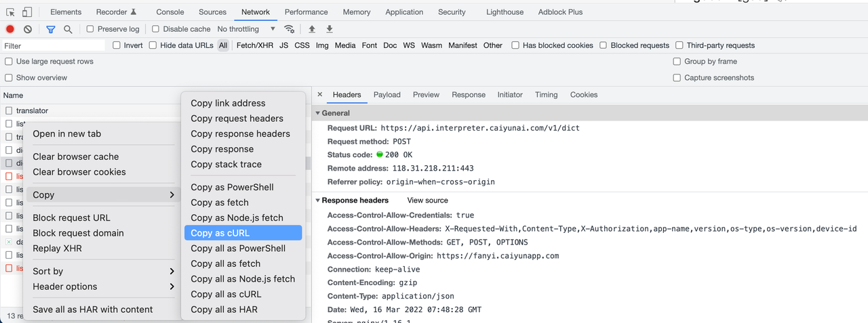Viewport: 868px width, 323px height.
Task: Click the View source link
Action: (x=427, y=200)
